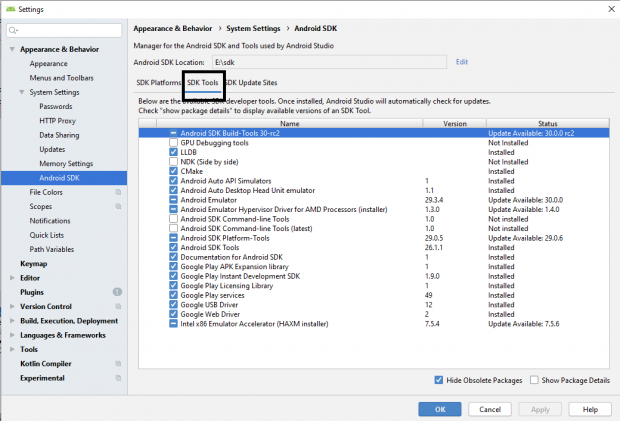Click the Name column header

(x=290, y=124)
